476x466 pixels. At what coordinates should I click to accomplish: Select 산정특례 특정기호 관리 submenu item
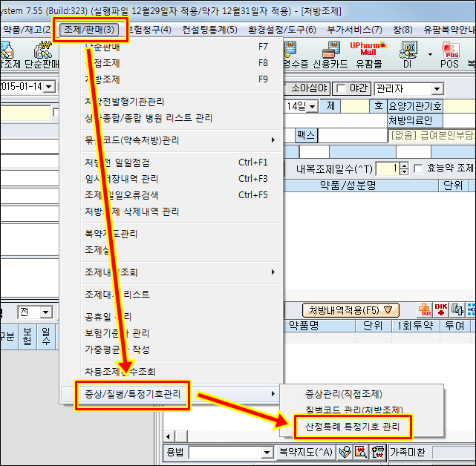(347, 427)
